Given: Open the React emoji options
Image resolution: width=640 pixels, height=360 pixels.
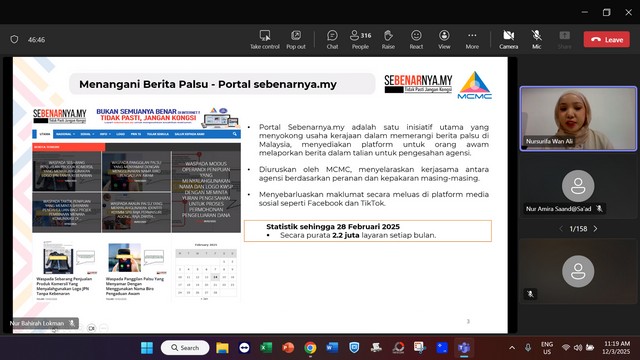Looking at the screenshot, I should coord(416,40).
